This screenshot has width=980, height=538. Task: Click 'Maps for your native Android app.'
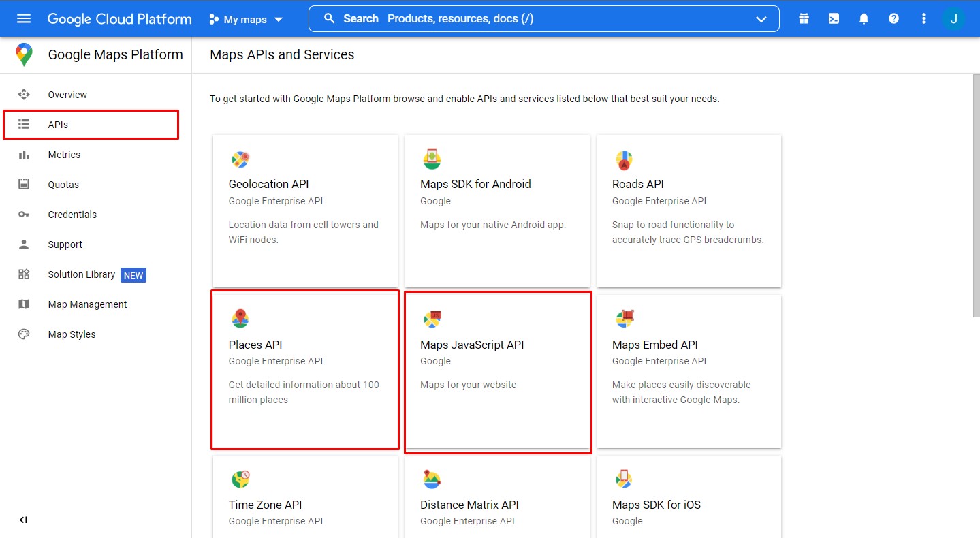coord(493,225)
